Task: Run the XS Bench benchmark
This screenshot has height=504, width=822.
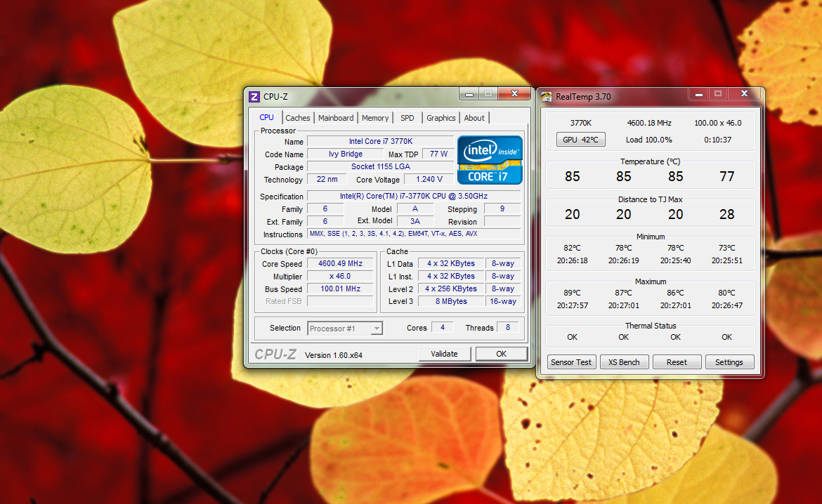Action: [624, 362]
